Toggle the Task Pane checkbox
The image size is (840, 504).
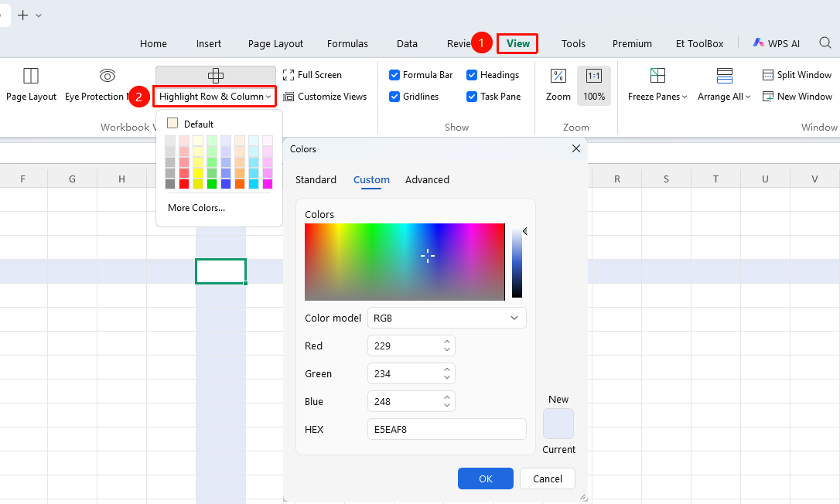tap(471, 97)
